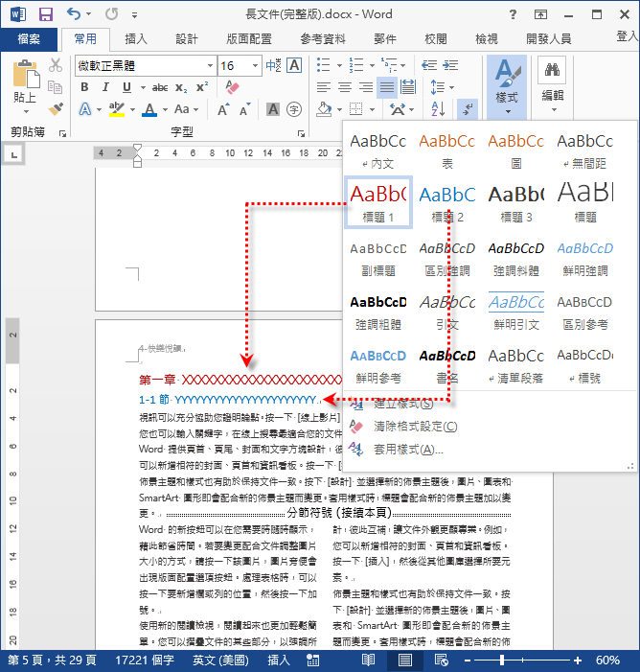The width and height of the screenshot is (640, 672).
Task: Open the Change Case Aa dropdown
Action: tap(186, 109)
